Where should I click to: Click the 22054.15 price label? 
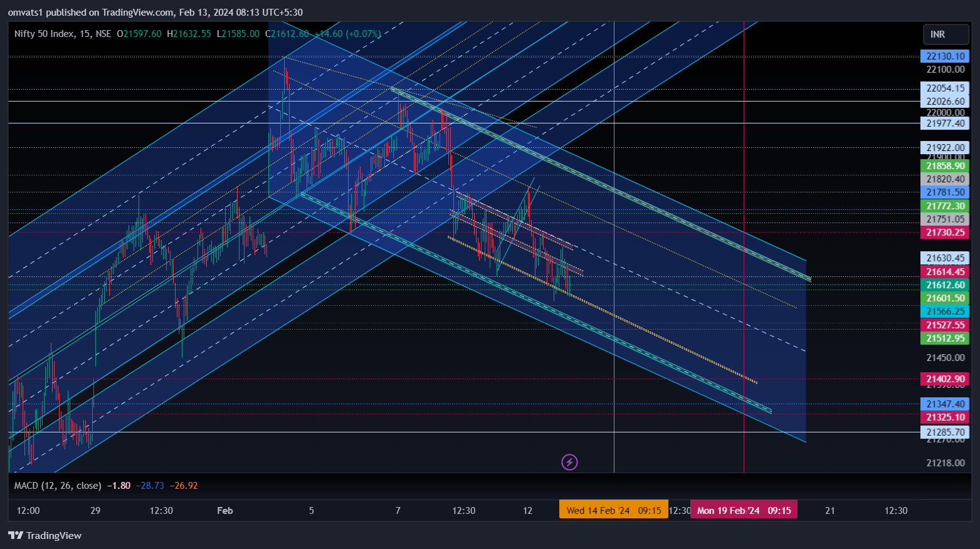point(945,88)
